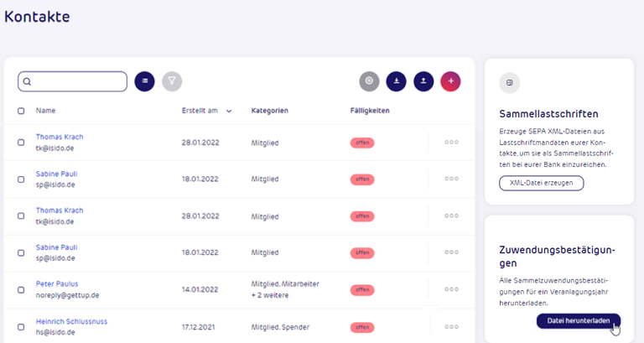Viewport: 644px width, 343px height.
Task: Focus the contacts search field
Action: click(72, 81)
